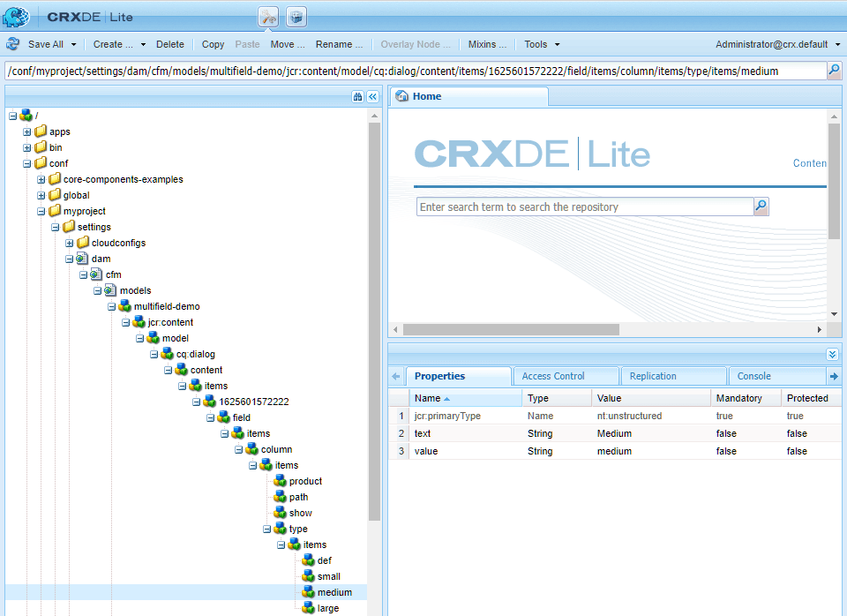Switch to the Access Control tab
This screenshot has height=616, width=847.
(566, 376)
